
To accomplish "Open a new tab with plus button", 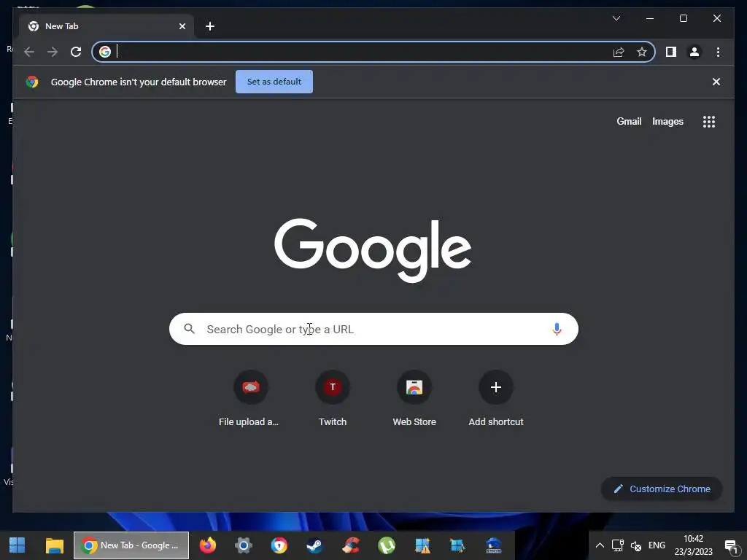I will coord(209,26).
